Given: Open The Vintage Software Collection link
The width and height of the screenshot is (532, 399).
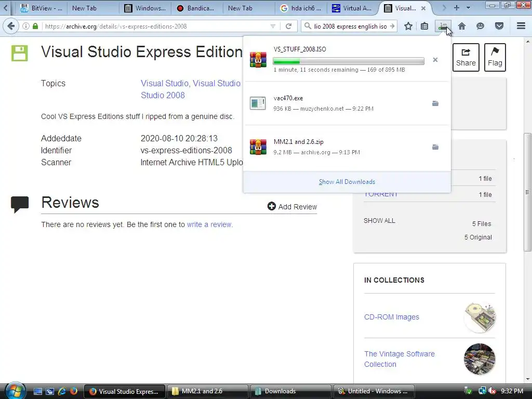Looking at the screenshot, I should 400,359.
